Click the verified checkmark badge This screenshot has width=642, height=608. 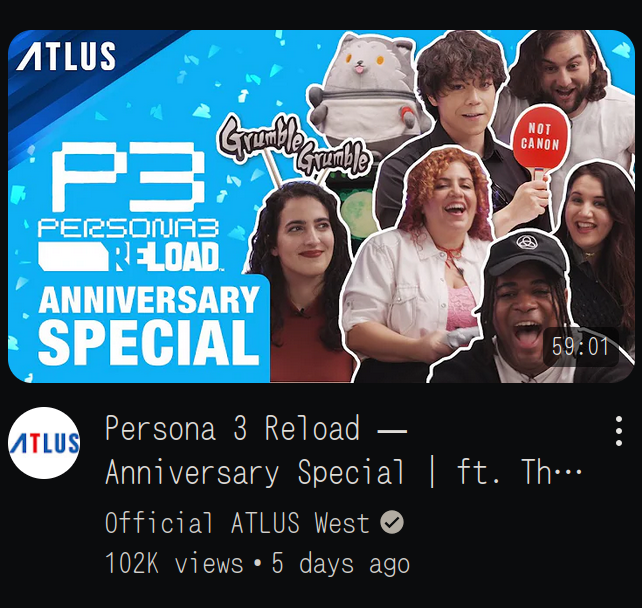click(x=392, y=522)
